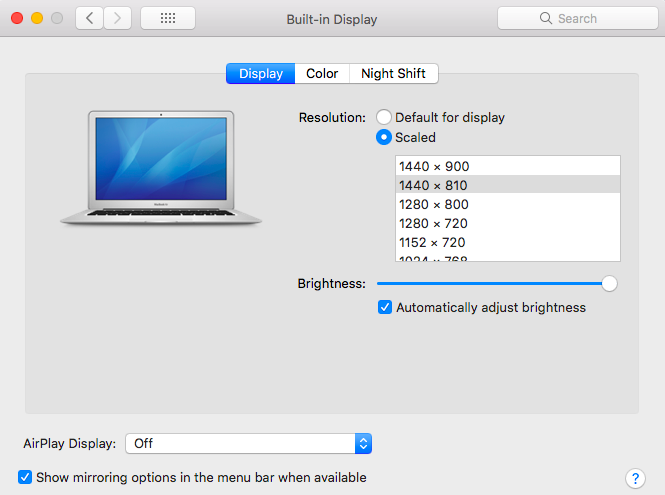Pick the 1440 × 810 resolution
This screenshot has height=495, width=665.
pos(508,185)
